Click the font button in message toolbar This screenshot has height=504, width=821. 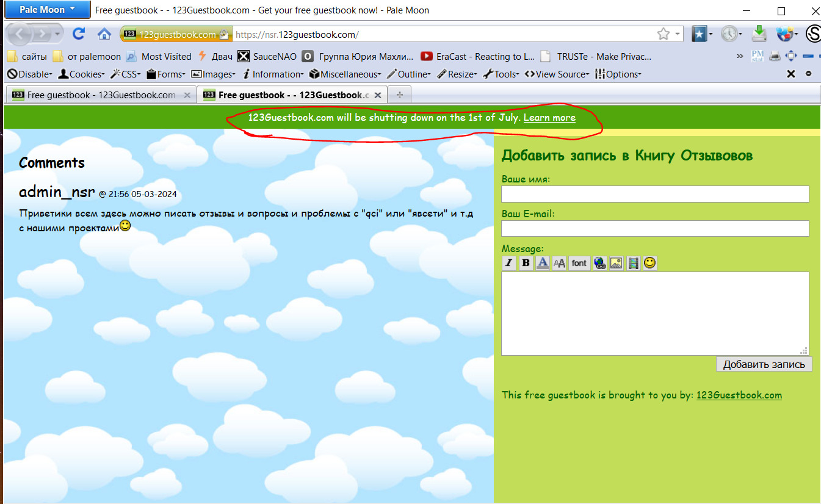point(579,263)
